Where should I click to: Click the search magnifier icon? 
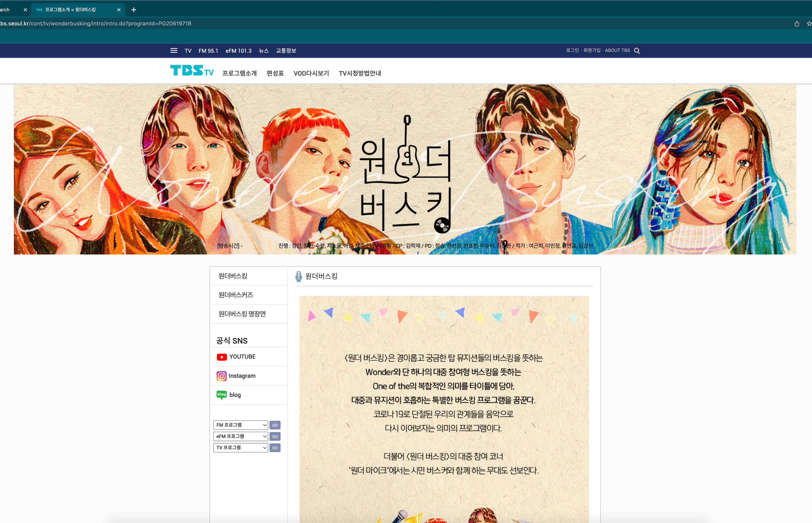[x=637, y=51]
